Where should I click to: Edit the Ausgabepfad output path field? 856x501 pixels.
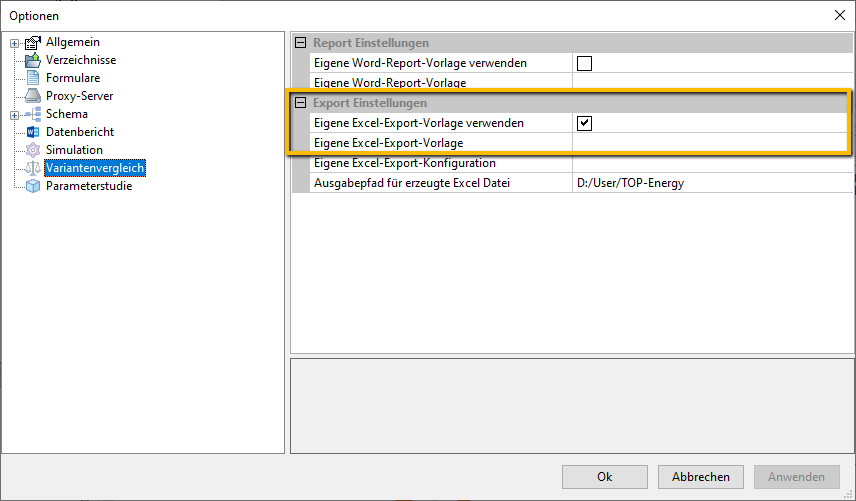[x=712, y=183]
